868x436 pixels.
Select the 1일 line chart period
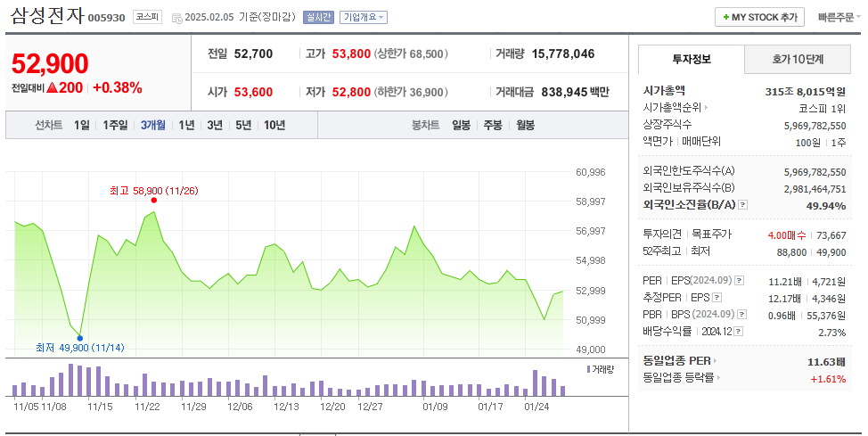click(x=81, y=125)
